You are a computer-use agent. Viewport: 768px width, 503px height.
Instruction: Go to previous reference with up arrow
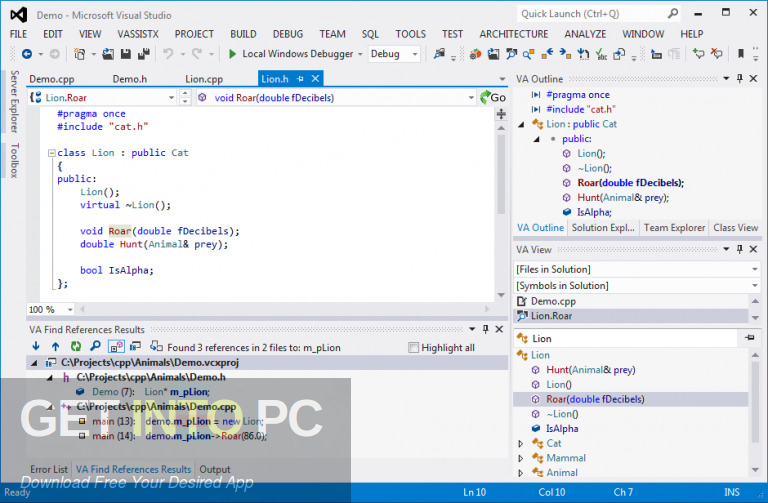[55, 346]
